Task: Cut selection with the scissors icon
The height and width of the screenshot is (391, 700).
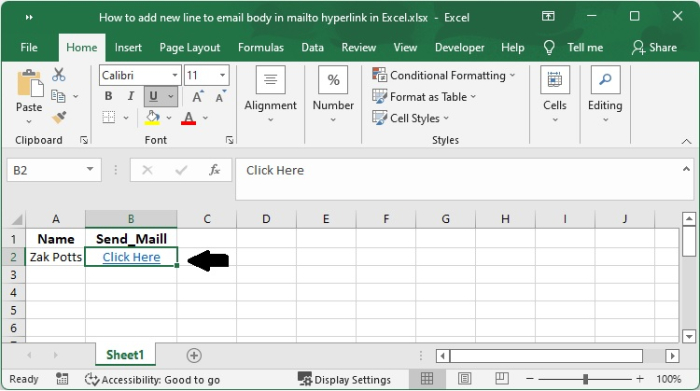Action: [x=58, y=75]
